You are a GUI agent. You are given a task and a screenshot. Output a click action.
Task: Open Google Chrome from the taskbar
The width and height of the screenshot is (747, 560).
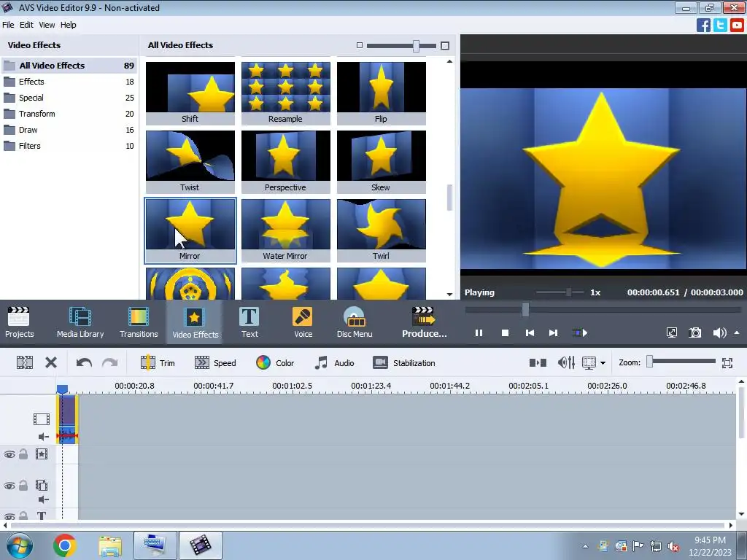(x=65, y=545)
